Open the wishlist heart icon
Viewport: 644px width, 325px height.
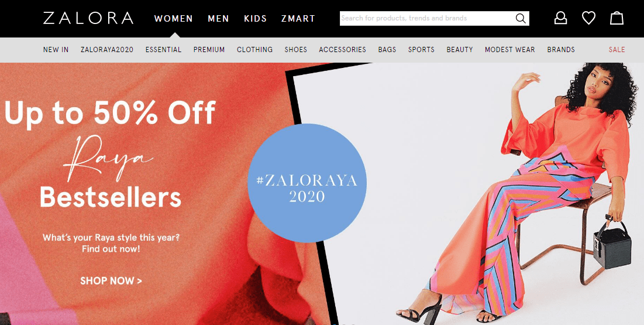click(x=588, y=18)
